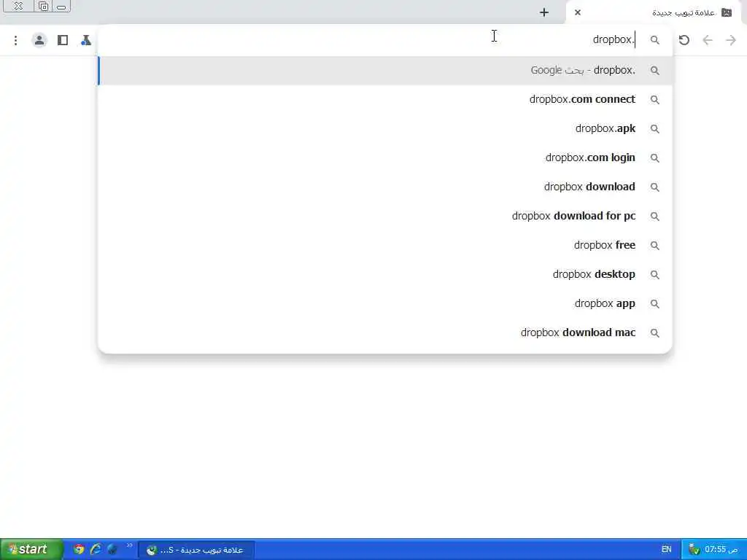This screenshot has height=560, width=747.
Task: Pick the 'dropbox free' suggestion
Action: (x=385, y=245)
